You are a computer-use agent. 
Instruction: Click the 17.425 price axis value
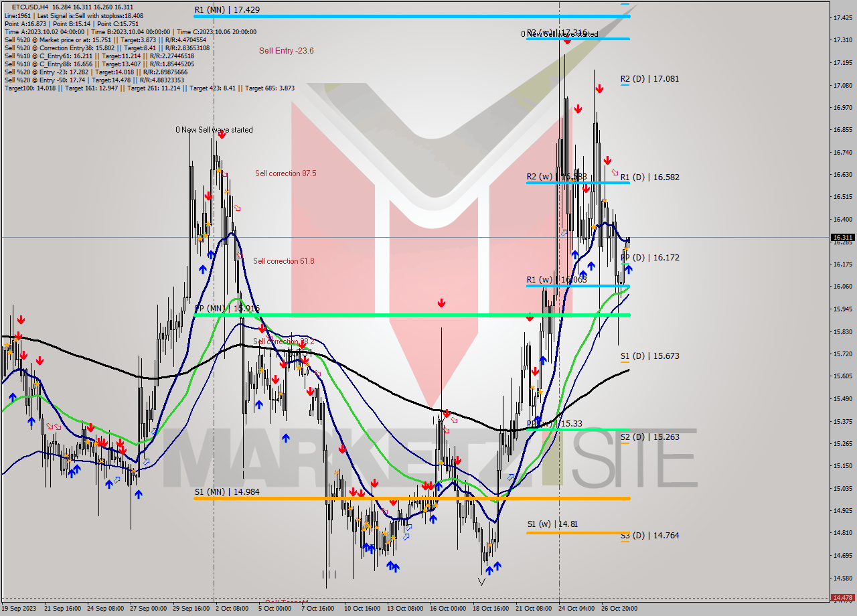tap(842, 17)
